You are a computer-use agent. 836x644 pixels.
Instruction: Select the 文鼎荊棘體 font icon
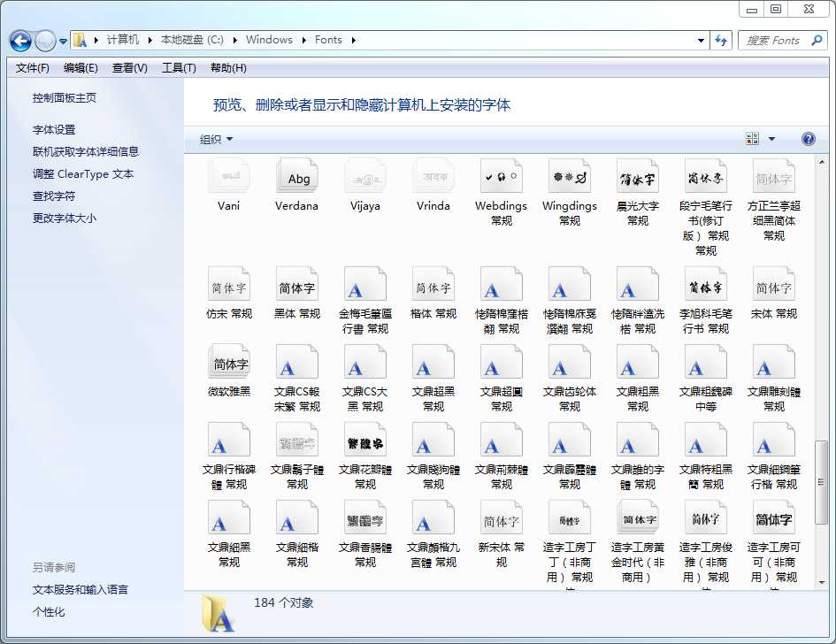[502, 441]
